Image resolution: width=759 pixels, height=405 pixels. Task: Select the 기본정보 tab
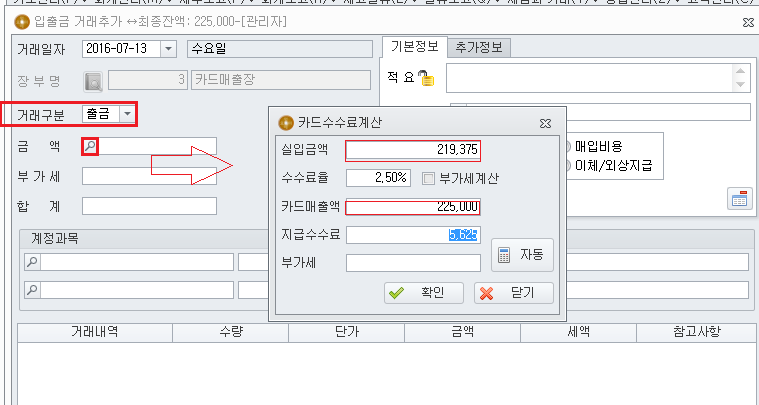click(x=414, y=46)
